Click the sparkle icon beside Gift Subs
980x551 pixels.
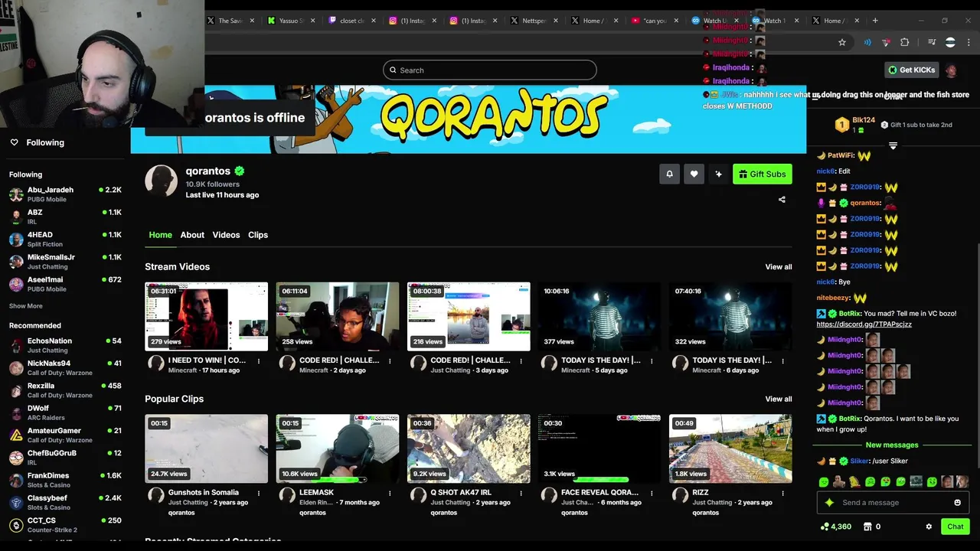[718, 174]
